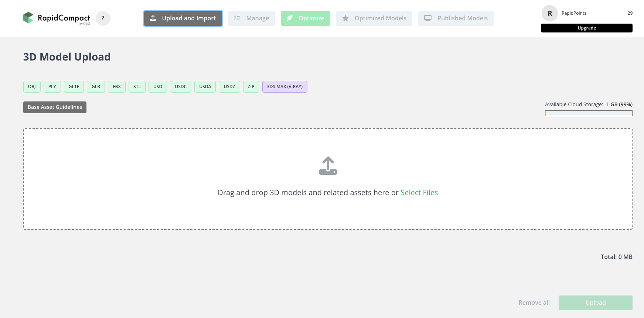The image size is (644, 318).
Task: Open the Published Models tab
Action: coord(456,18)
